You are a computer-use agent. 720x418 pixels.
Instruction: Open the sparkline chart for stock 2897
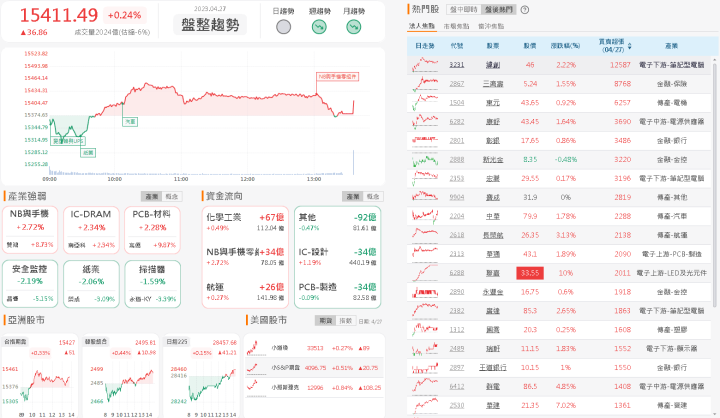(x=425, y=367)
